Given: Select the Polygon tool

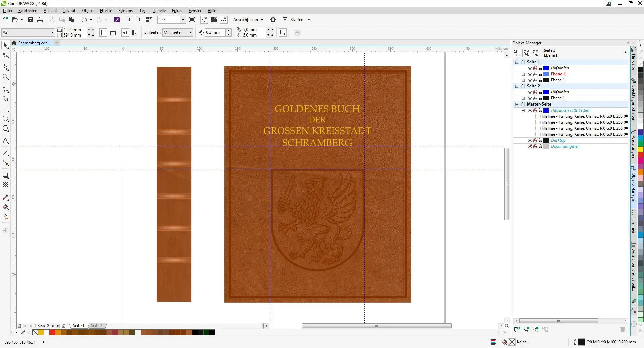Looking at the screenshot, I should (x=5, y=128).
